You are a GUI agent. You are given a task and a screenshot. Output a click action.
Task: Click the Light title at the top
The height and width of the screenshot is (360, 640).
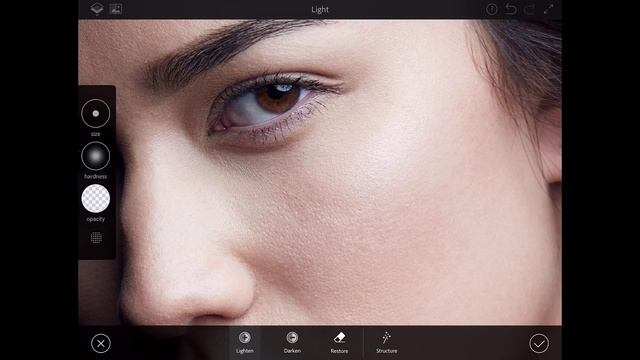(x=320, y=9)
